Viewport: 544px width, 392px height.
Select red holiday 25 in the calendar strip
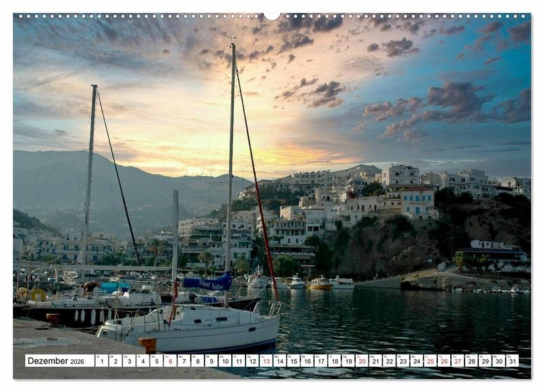coord(430,361)
